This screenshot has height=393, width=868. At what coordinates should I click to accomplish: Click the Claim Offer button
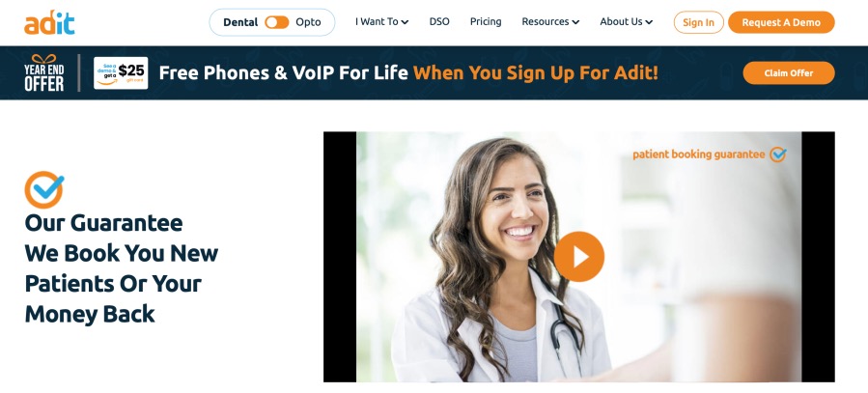point(789,73)
